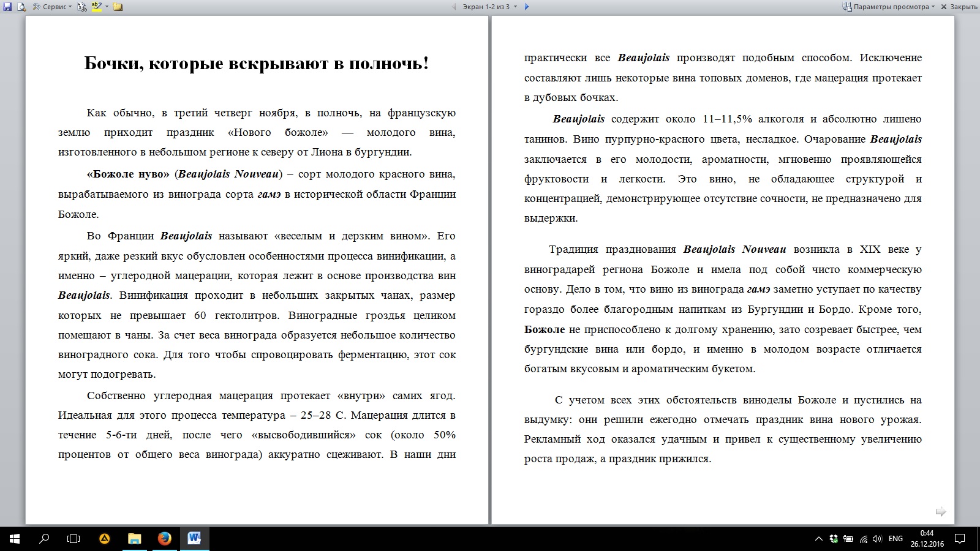Click the clock showing 0:44
Image resolution: width=980 pixels, height=551 pixels.
(927, 539)
